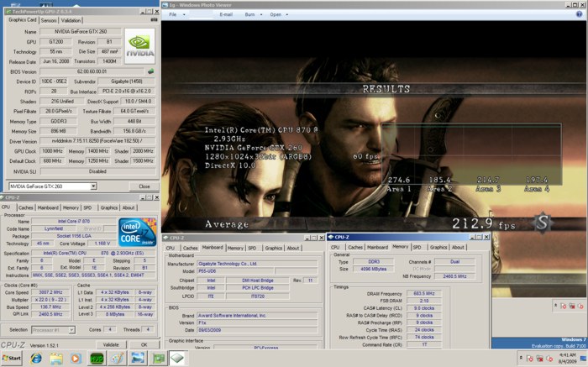The width and height of the screenshot is (588, 367).
Task: Open Internet Explorer from the taskbar
Action: click(x=36, y=359)
